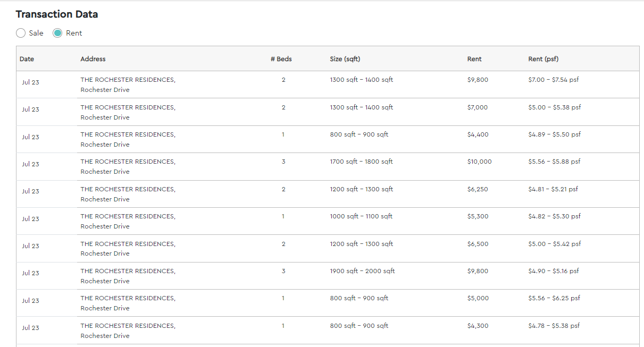This screenshot has width=644, height=347.
Task: Click the Date column header
Action: click(x=27, y=59)
